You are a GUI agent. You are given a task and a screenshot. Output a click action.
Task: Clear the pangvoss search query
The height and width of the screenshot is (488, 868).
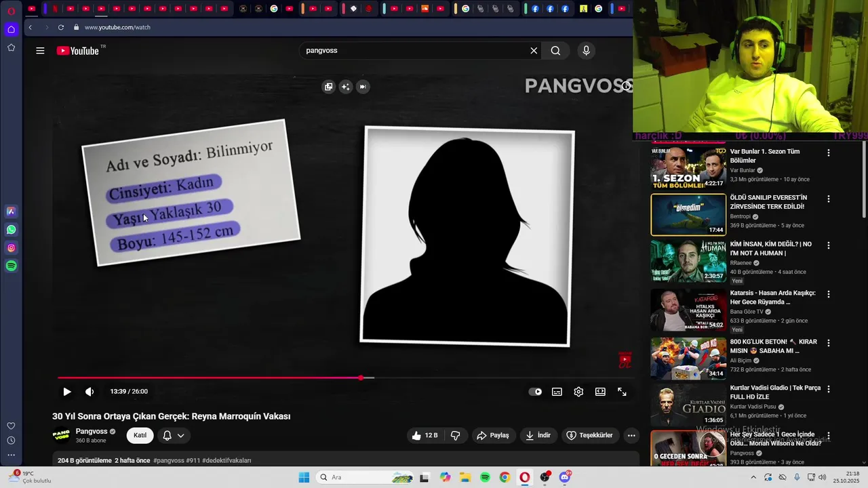(x=534, y=50)
